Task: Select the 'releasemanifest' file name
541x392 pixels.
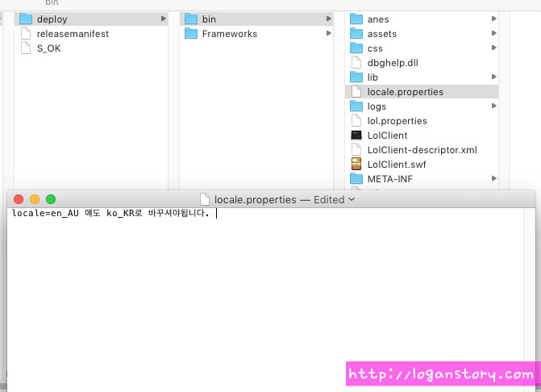Action: click(73, 34)
